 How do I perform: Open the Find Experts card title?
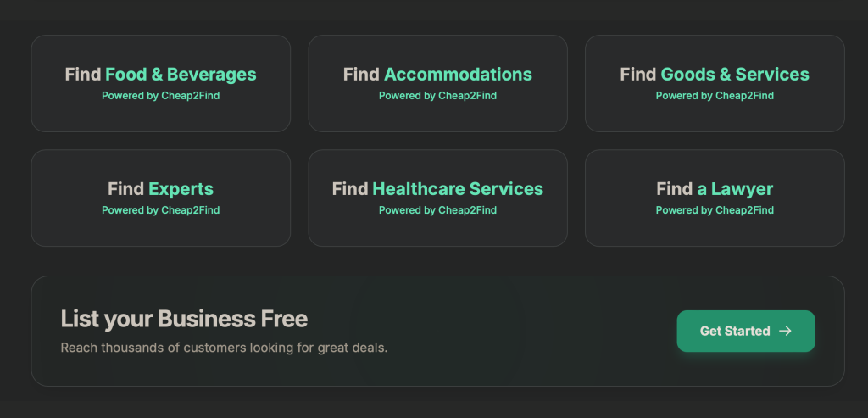coord(160,189)
